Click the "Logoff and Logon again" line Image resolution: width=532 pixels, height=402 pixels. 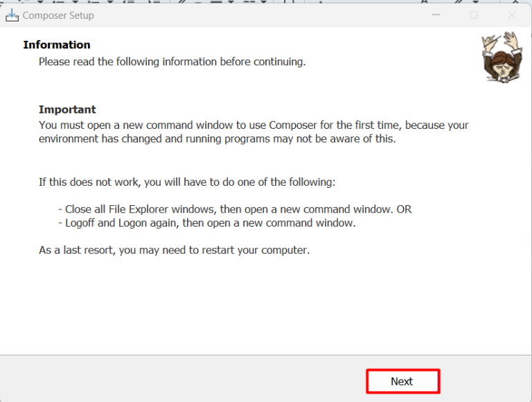coord(206,223)
